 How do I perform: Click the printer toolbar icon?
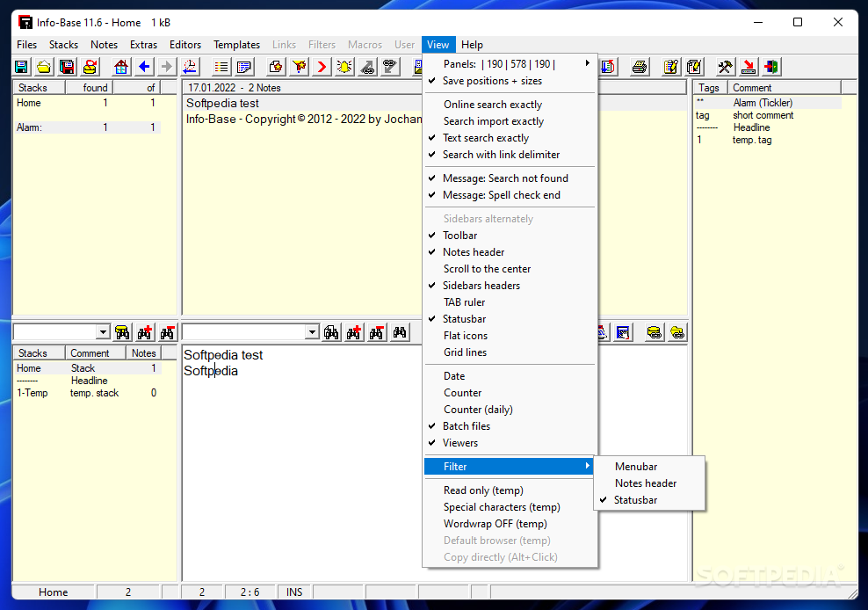pyautogui.click(x=640, y=67)
